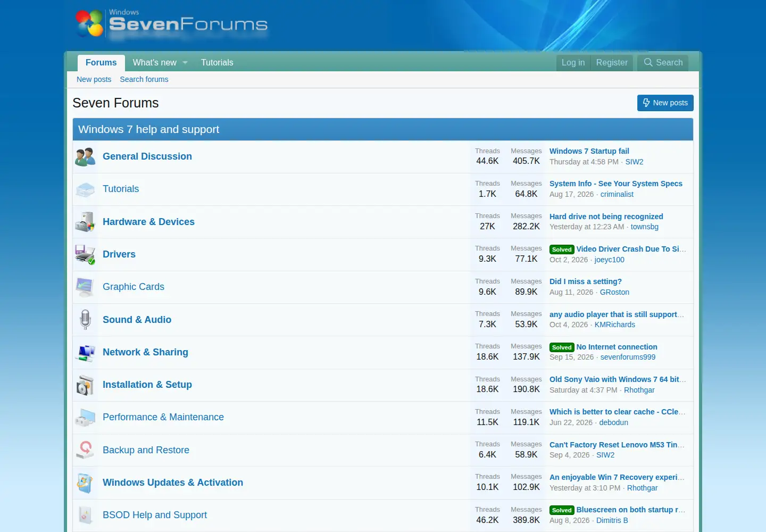The width and height of the screenshot is (766, 532).
Task: Click the blue New posts button
Action: [665, 103]
